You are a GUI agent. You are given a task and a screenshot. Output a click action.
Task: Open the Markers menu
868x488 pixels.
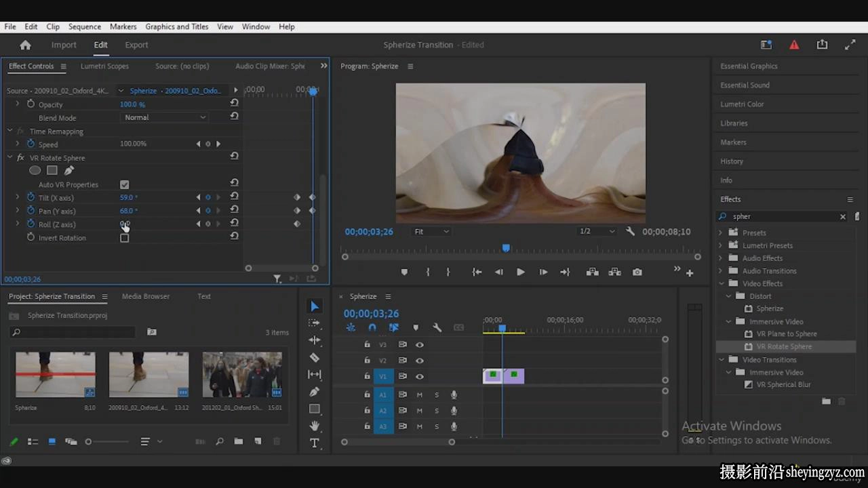click(123, 26)
